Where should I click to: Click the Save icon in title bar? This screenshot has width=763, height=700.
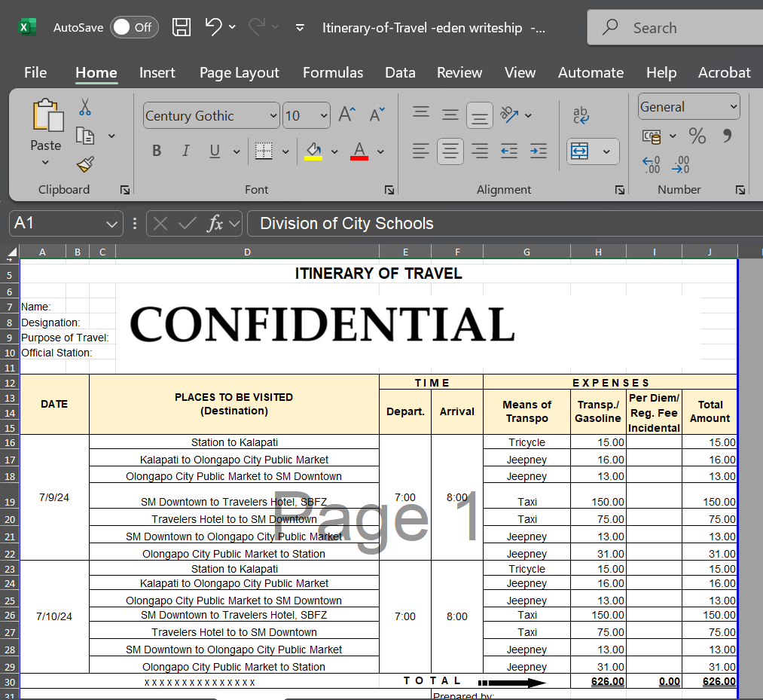coord(182,28)
